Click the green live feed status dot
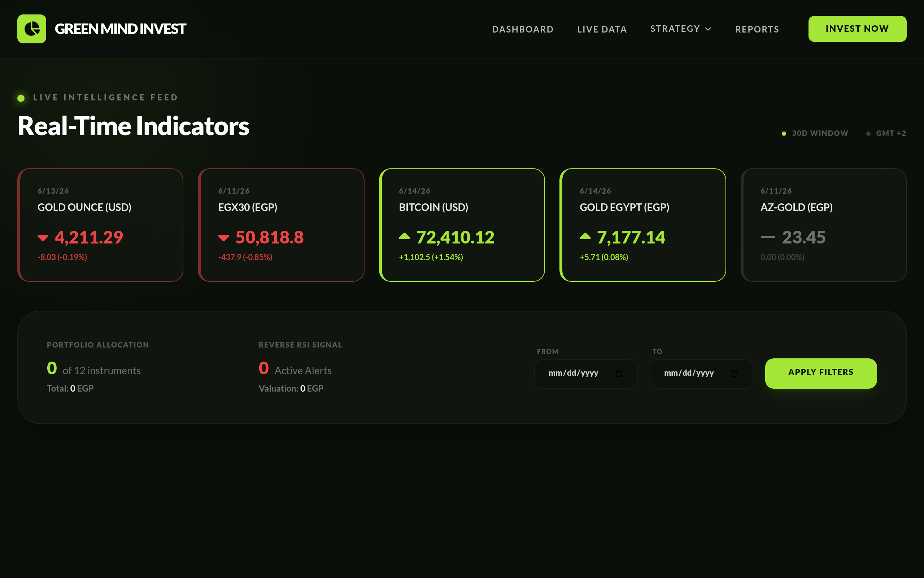Screen dimensions: 924x578 click(21, 98)
